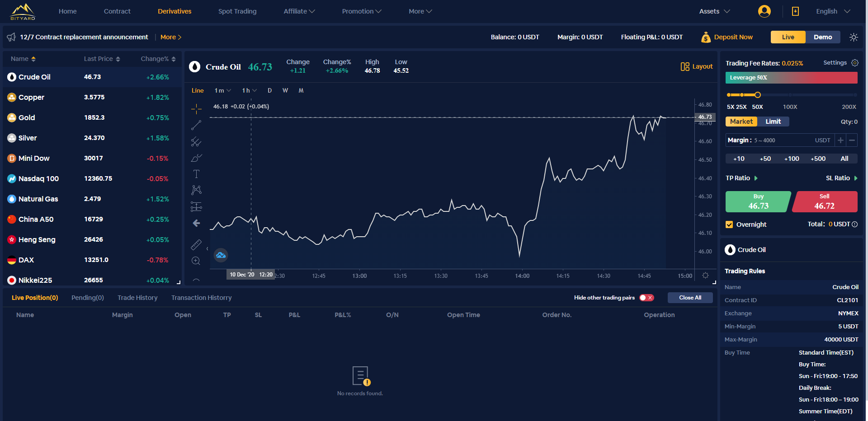This screenshot has width=868, height=421.
Task: Switch to Pending(0) tab
Action: tap(88, 298)
